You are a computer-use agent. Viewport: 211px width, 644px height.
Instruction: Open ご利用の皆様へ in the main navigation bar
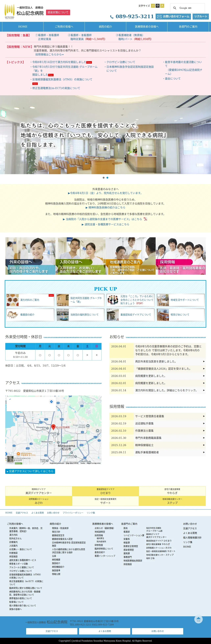64,27
